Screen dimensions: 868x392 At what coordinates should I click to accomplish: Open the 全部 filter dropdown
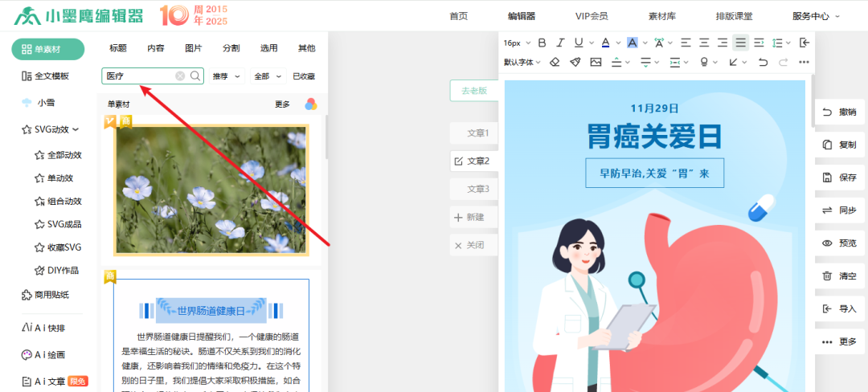pyautogui.click(x=268, y=76)
